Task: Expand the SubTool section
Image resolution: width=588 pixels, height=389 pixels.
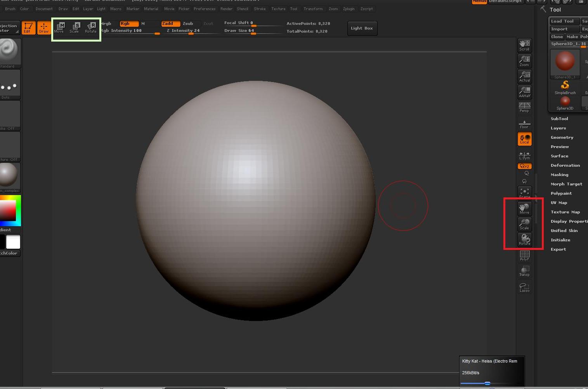Action: pos(559,119)
